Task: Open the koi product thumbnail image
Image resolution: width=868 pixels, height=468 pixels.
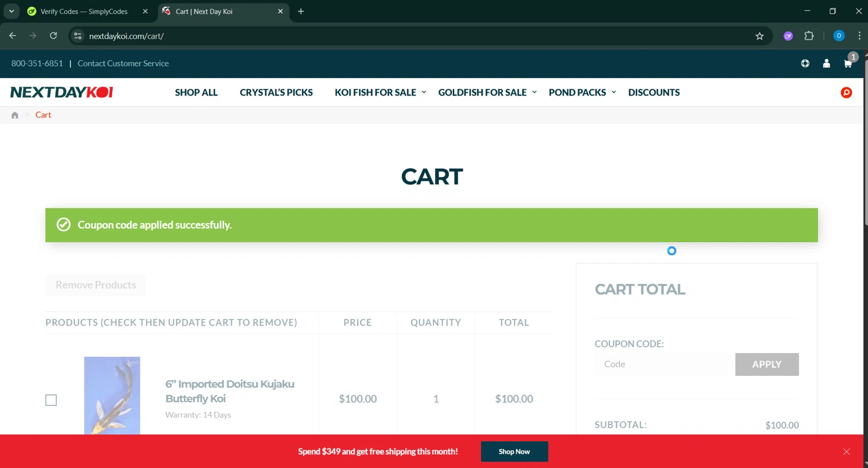Action: (112, 396)
